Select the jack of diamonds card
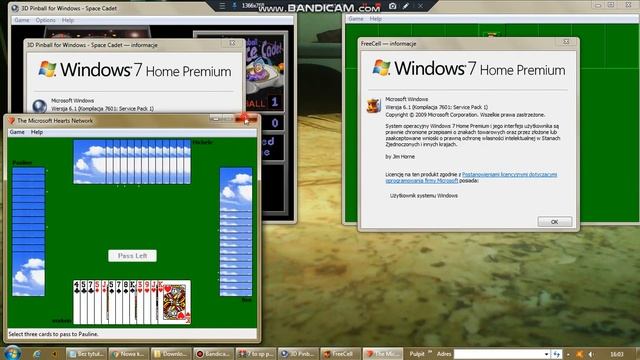Screen dimensions: 640x360 coord(104,302)
